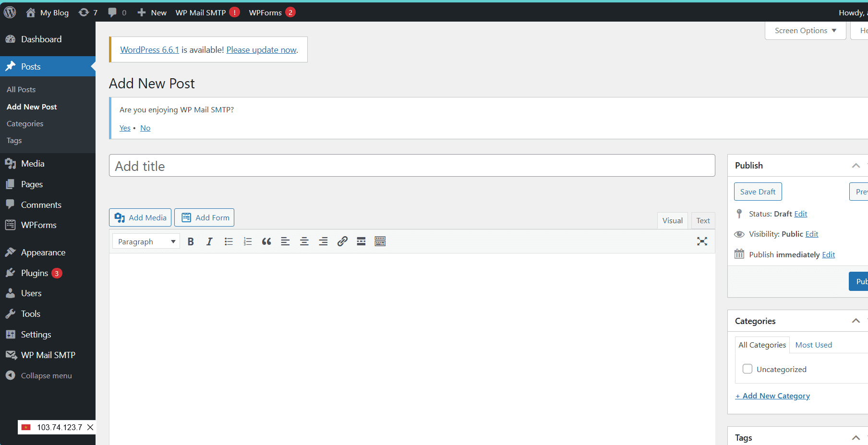This screenshot has height=445, width=868.
Task: Open the Paragraph format dropdown
Action: pos(145,241)
